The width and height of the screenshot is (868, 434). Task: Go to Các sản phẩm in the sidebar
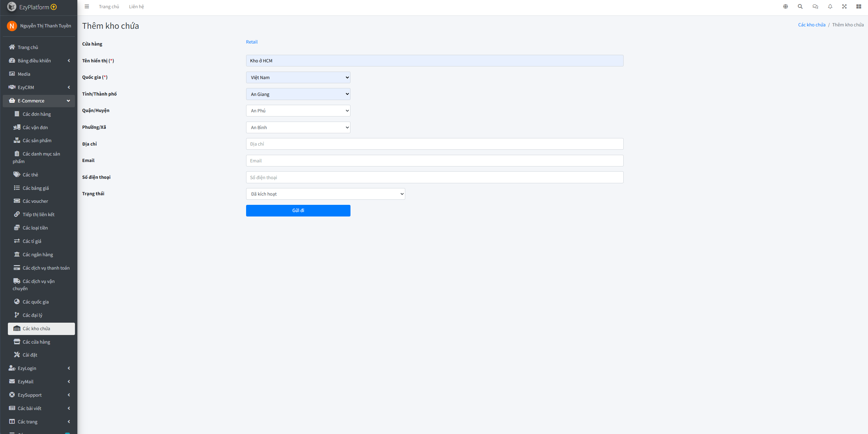pos(37,140)
